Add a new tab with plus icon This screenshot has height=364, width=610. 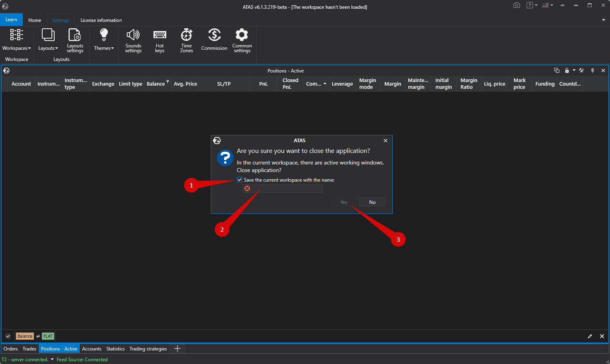(x=177, y=348)
